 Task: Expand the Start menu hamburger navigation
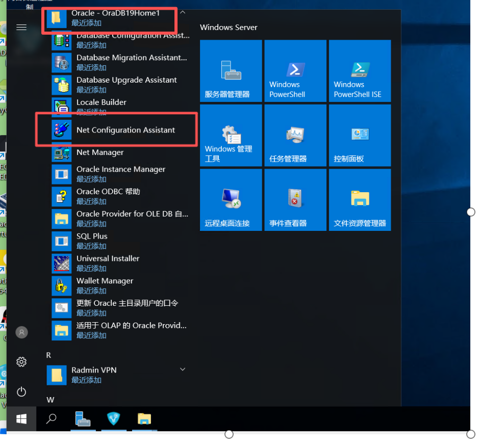(x=21, y=28)
